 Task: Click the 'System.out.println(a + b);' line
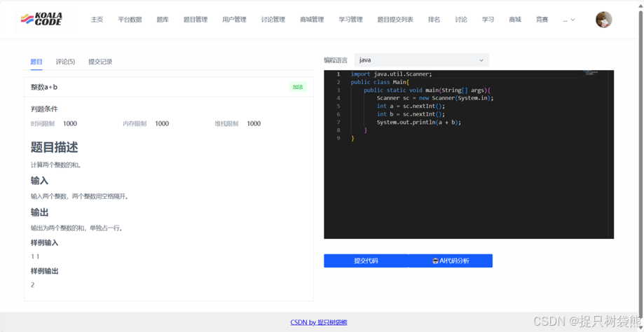tap(419, 123)
